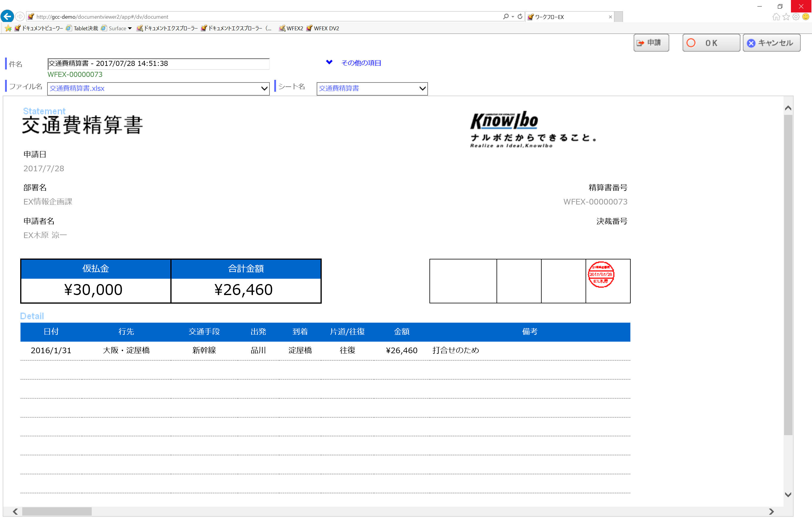Screen dimensions: 812x523
Task: Click the キャンセル button
Action: tap(771, 43)
